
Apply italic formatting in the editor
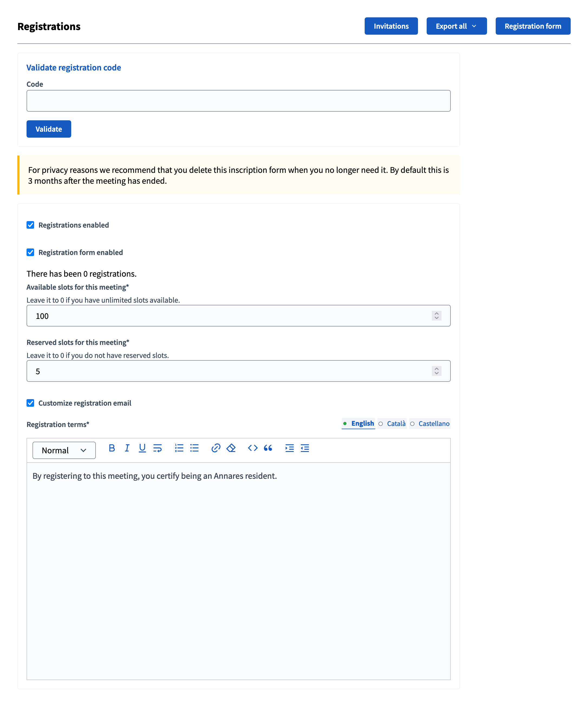click(127, 448)
